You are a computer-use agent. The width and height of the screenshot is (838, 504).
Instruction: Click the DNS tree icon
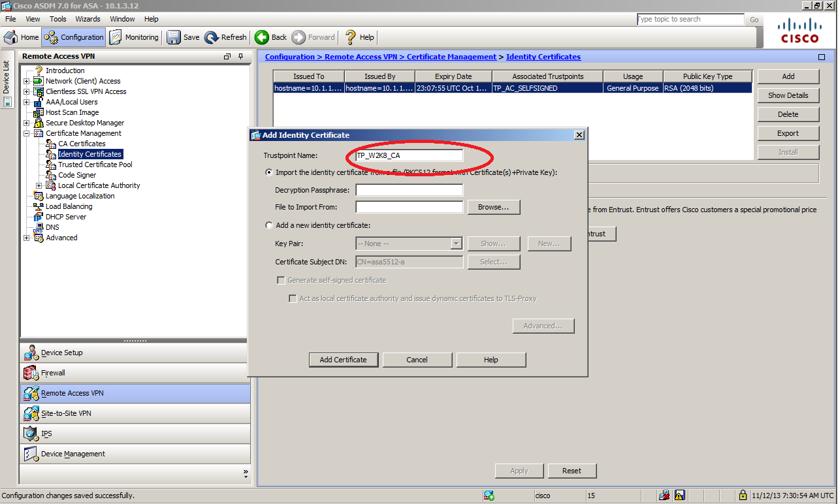tap(39, 227)
